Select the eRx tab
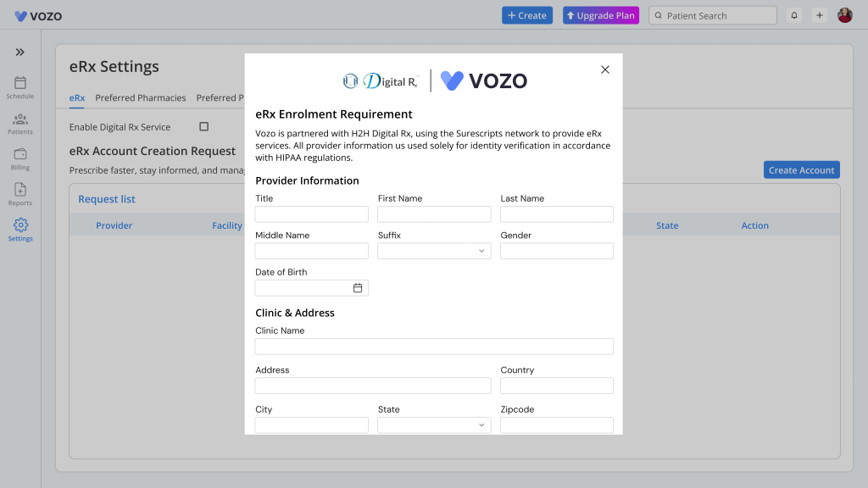The width and height of the screenshot is (868, 488). 76,98
